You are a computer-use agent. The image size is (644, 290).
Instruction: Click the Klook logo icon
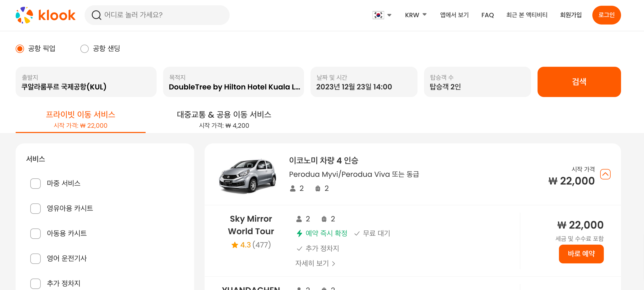[x=24, y=15]
